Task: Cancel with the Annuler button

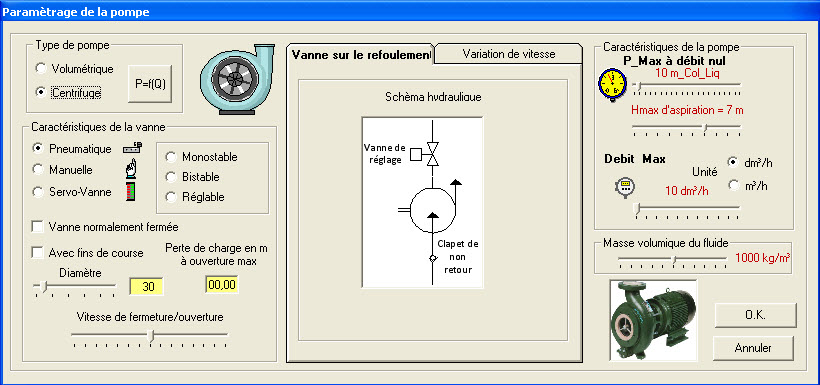Action: click(753, 348)
